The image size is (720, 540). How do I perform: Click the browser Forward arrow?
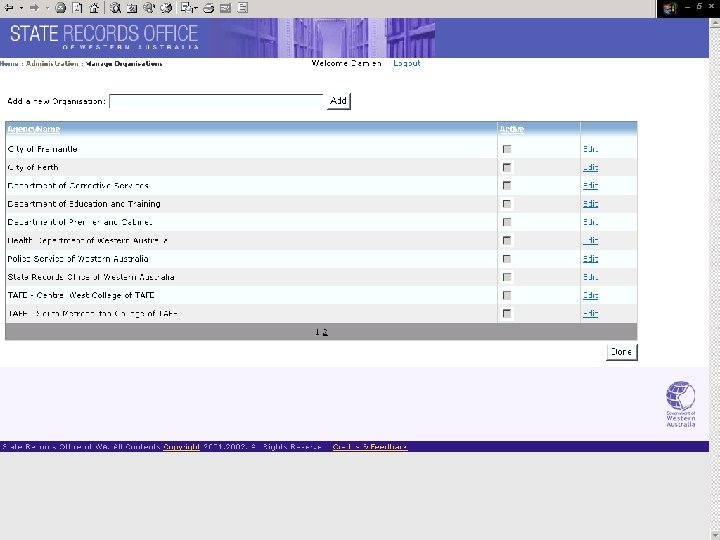point(34,8)
